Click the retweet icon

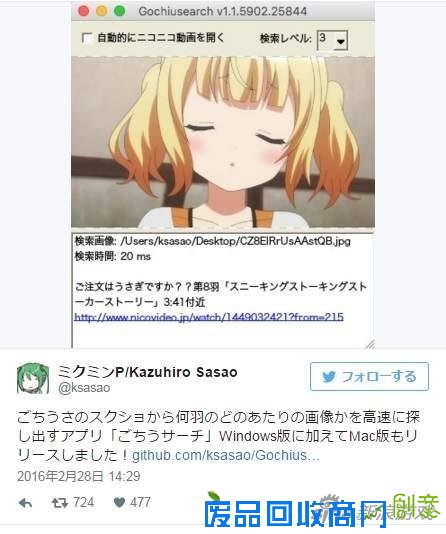60,503
